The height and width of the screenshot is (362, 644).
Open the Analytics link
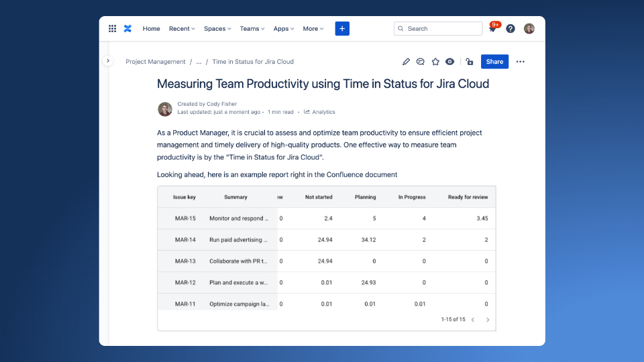(x=323, y=112)
